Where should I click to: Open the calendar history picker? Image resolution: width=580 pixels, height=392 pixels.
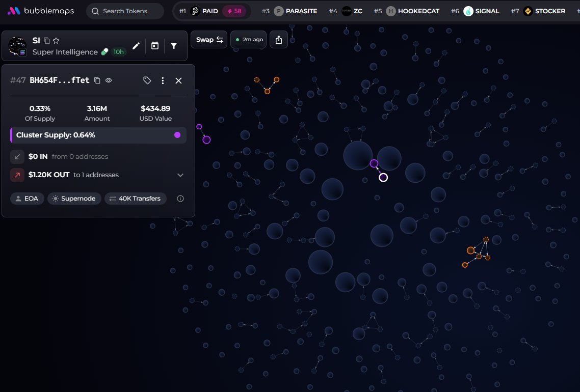155,46
